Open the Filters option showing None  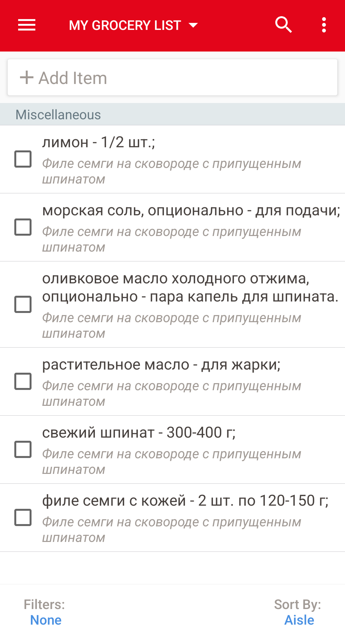[x=46, y=620]
